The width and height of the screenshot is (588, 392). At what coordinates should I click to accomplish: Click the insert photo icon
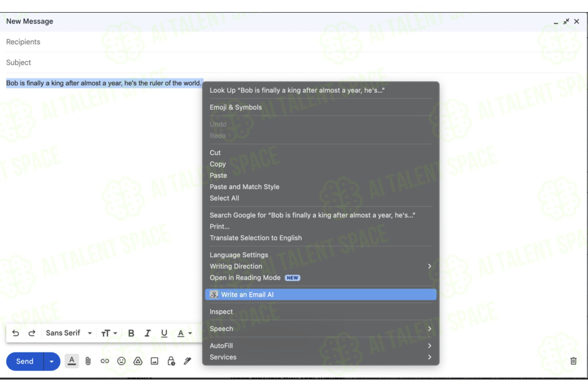coord(154,361)
